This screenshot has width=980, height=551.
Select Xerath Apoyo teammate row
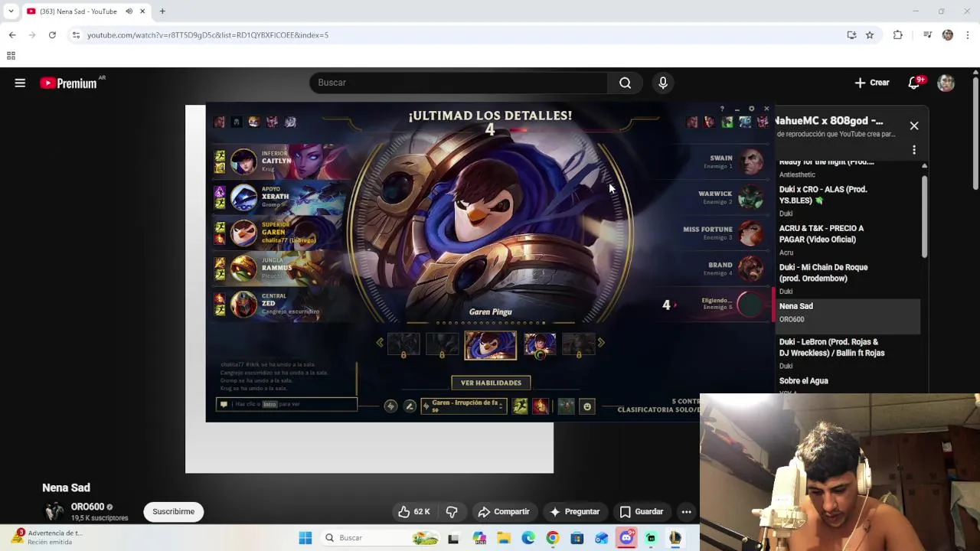coord(279,197)
